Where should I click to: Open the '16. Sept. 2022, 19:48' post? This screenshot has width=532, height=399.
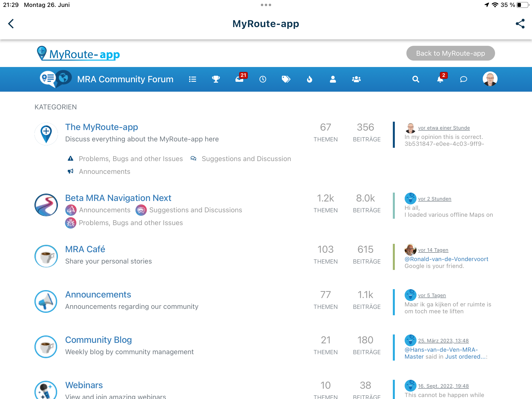443,386
